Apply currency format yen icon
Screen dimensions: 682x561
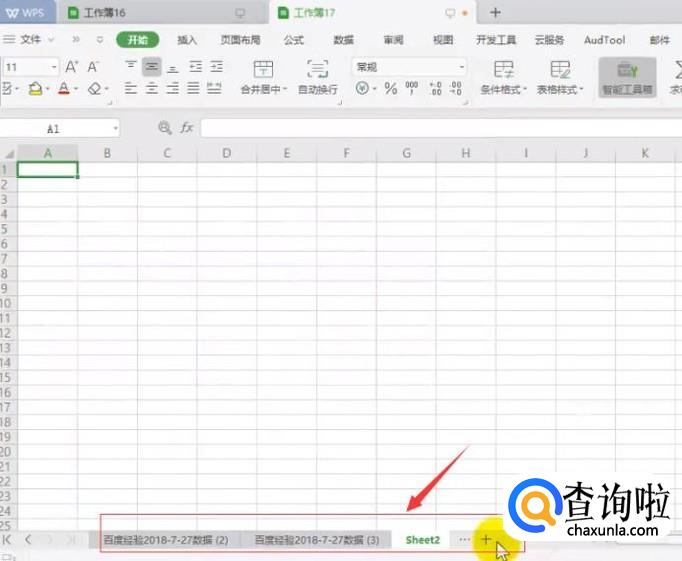pos(362,88)
